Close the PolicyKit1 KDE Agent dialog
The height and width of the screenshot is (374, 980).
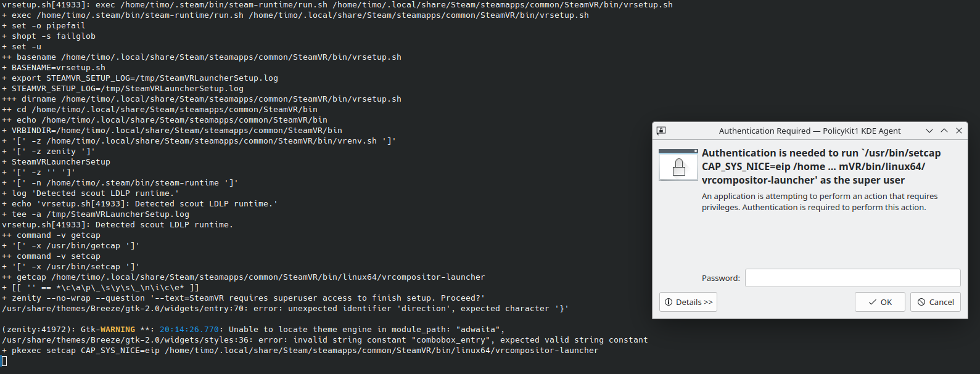pos(959,131)
